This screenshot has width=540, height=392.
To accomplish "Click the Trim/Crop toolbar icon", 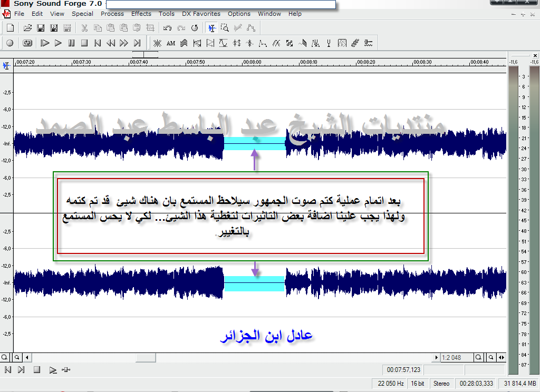I will pos(150,28).
